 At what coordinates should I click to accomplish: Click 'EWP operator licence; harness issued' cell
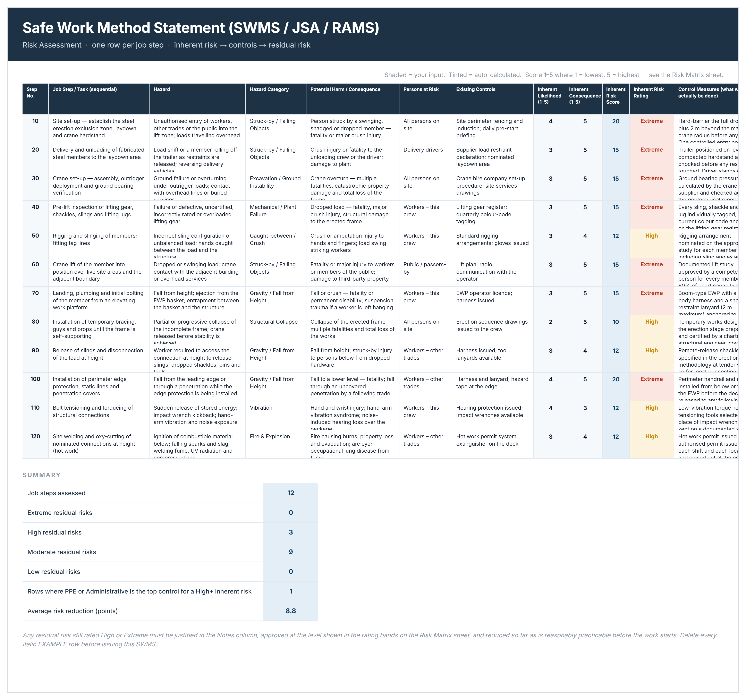[x=493, y=301]
